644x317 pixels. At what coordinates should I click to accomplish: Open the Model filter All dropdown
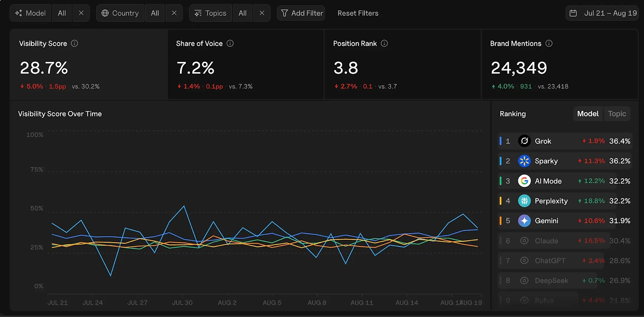(x=62, y=13)
